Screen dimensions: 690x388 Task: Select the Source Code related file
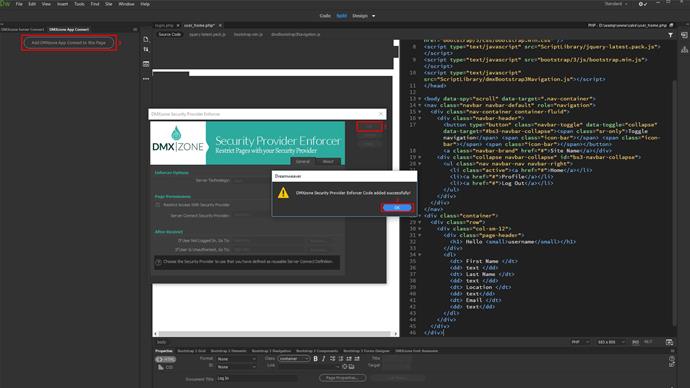click(169, 34)
